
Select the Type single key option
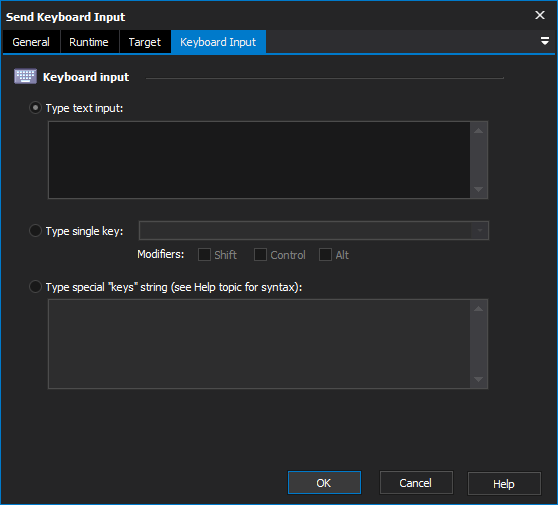(x=35, y=231)
